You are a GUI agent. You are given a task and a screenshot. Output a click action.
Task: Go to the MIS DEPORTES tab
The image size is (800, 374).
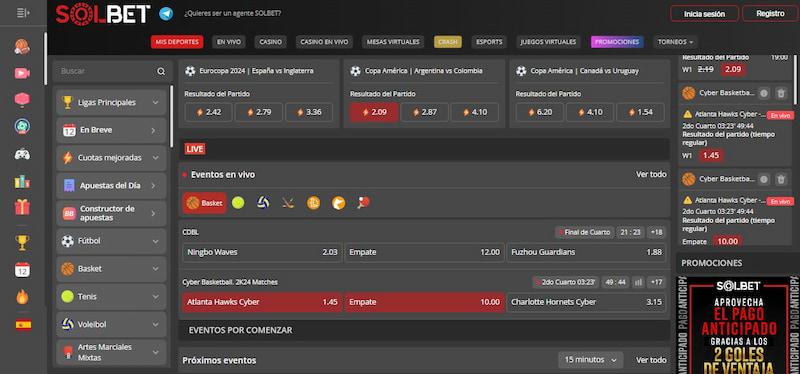tap(177, 42)
